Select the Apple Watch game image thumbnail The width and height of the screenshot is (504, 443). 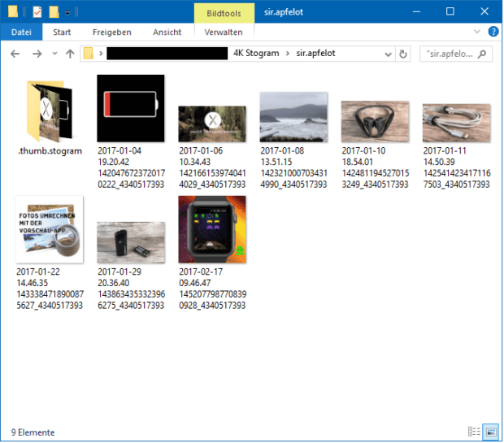pyautogui.click(x=211, y=228)
